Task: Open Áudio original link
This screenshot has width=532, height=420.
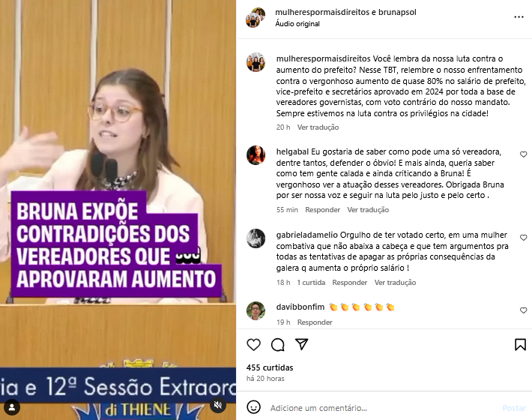Action: coord(297,24)
